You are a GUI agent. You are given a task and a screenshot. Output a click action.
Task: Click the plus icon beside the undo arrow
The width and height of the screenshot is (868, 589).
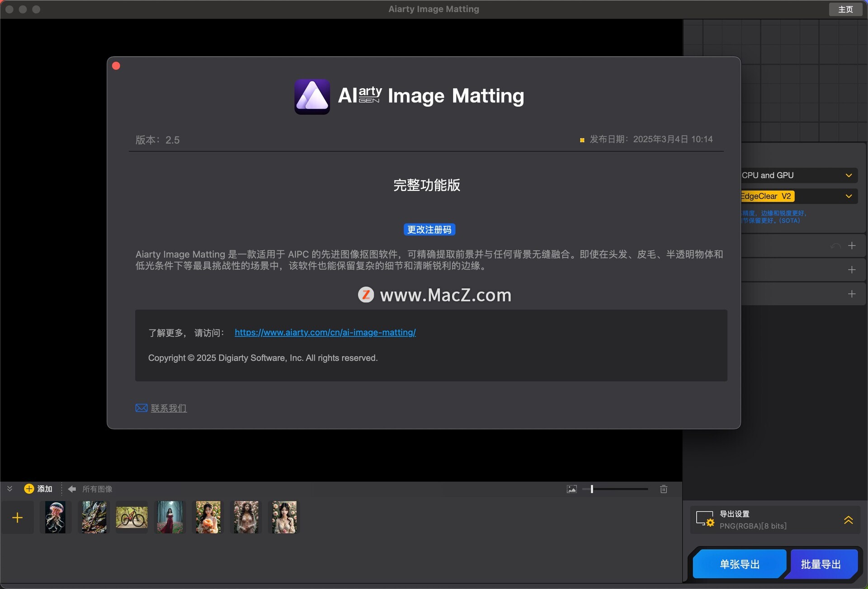(852, 246)
